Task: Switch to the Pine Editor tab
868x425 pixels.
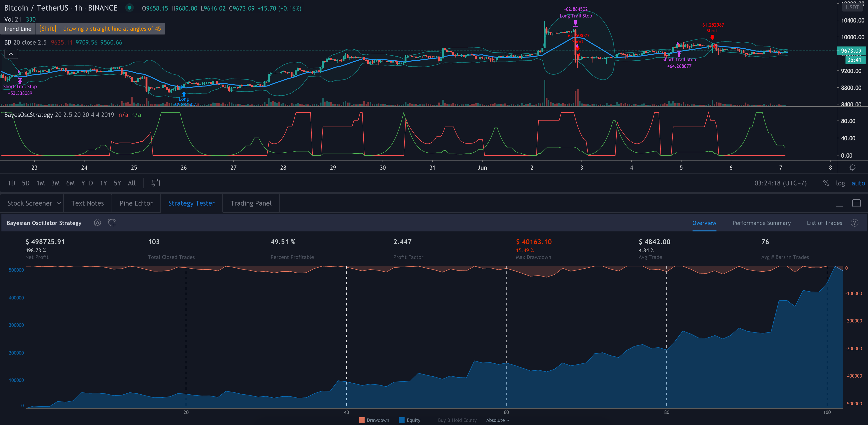Action: 136,203
